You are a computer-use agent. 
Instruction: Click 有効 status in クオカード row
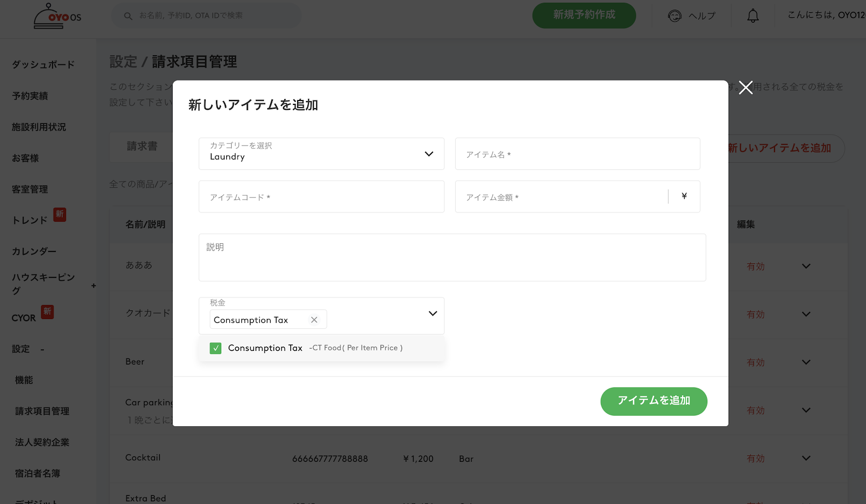(756, 314)
